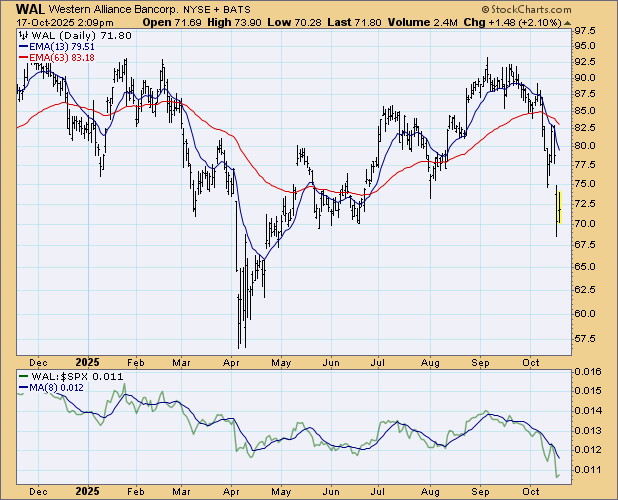Click the Low 70.28 value

point(294,22)
